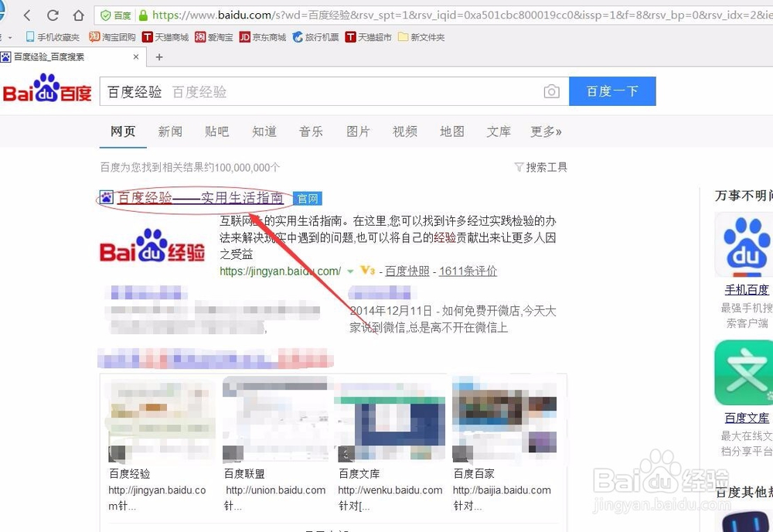
Task: Click the green Baidu shield badge in the address bar
Action: [x=116, y=15]
